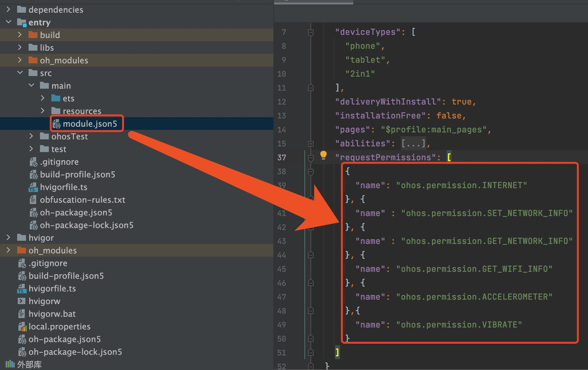Toggle fold end marker on line 11

tap(311, 88)
